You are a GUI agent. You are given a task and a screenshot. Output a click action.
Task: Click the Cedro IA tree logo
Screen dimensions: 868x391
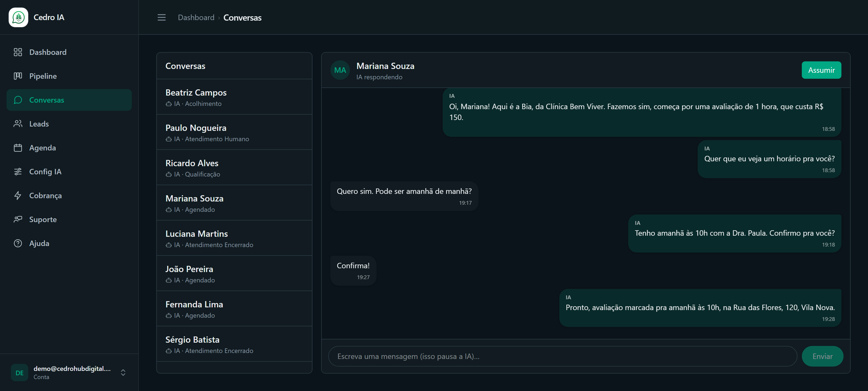click(18, 17)
